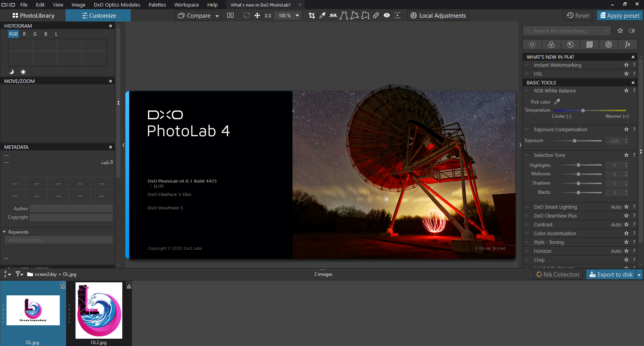
Task: Show the Geometry tools palette
Action: click(590, 44)
